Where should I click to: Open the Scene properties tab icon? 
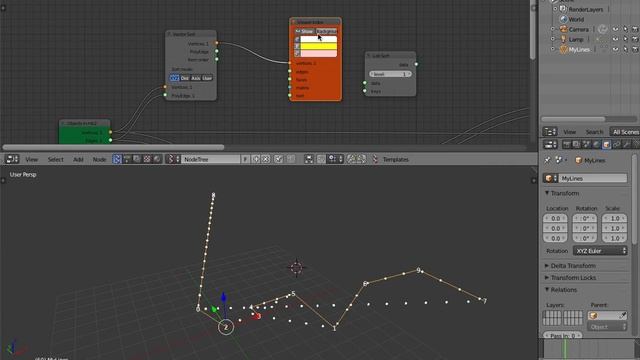[x=587, y=144]
